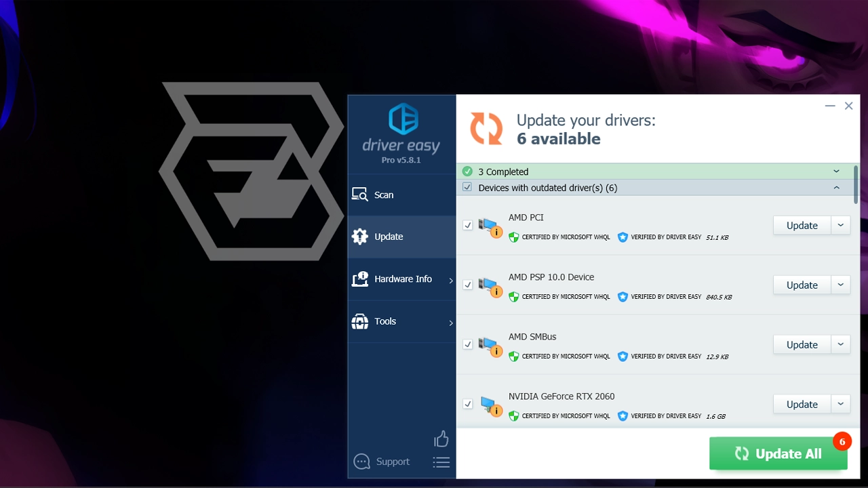Screen dimensions: 868x488
Task: Click the blue verified badge on NVIDIA row
Action: click(623, 416)
